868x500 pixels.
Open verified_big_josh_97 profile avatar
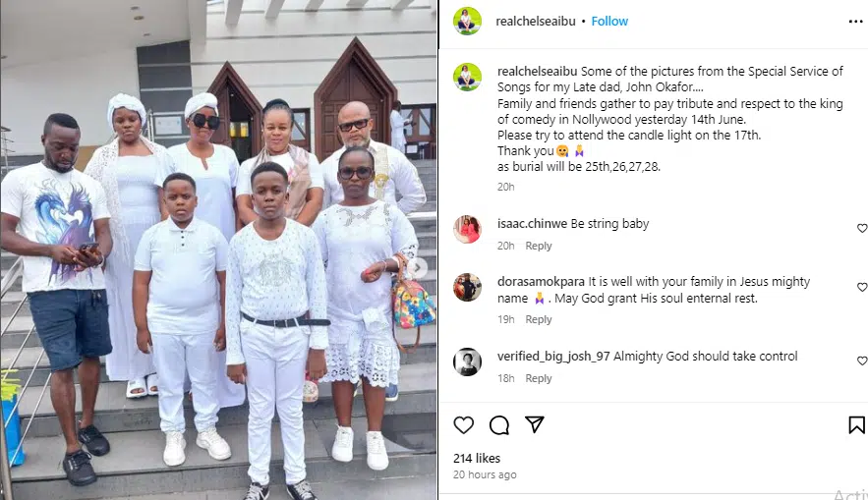(x=467, y=361)
